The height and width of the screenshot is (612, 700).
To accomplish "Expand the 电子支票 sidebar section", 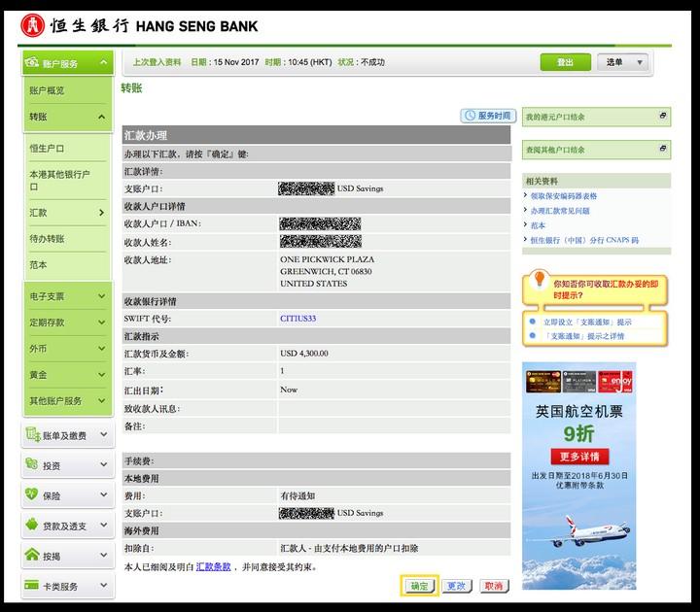I will coord(102,296).
